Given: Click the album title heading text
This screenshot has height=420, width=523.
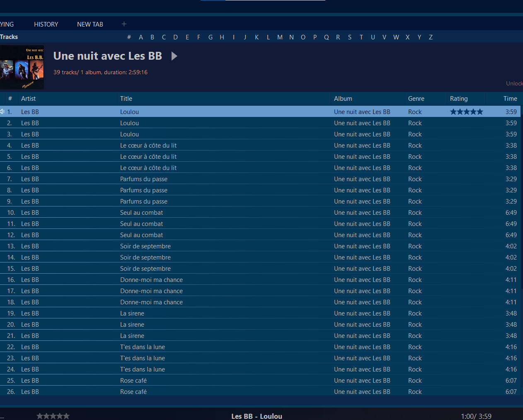Looking at the screenshot, I should 108,56.
